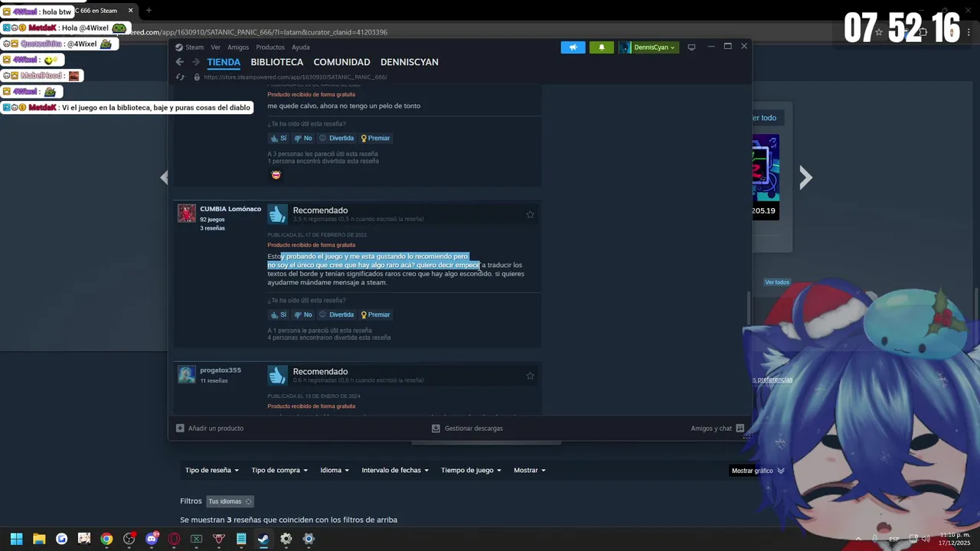Open Opera browser from the taskbar

[174, 539]
